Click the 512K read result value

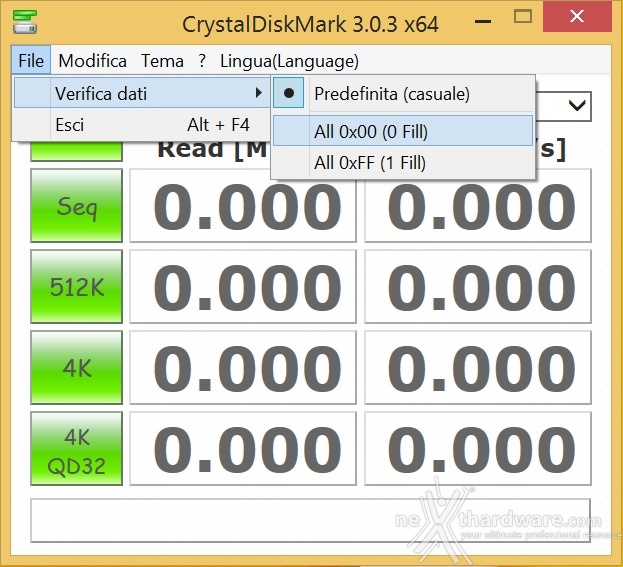[243, 286]
